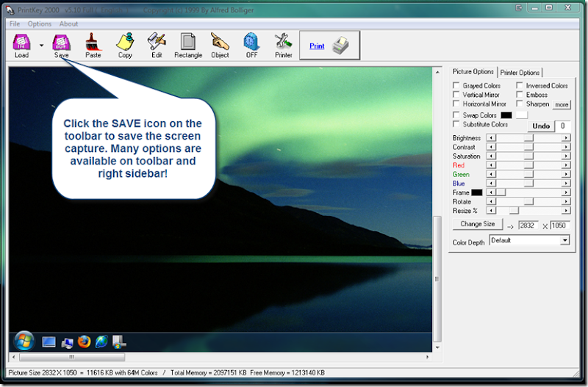Enable the Grayed Colors checkbox
The width and height of the screenshot is (588, 387).
pyautogui.click(x=456, y=85)
